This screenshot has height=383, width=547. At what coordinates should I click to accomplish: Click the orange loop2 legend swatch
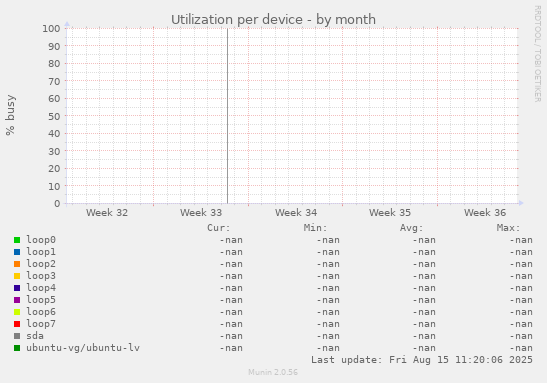[17, 264]
